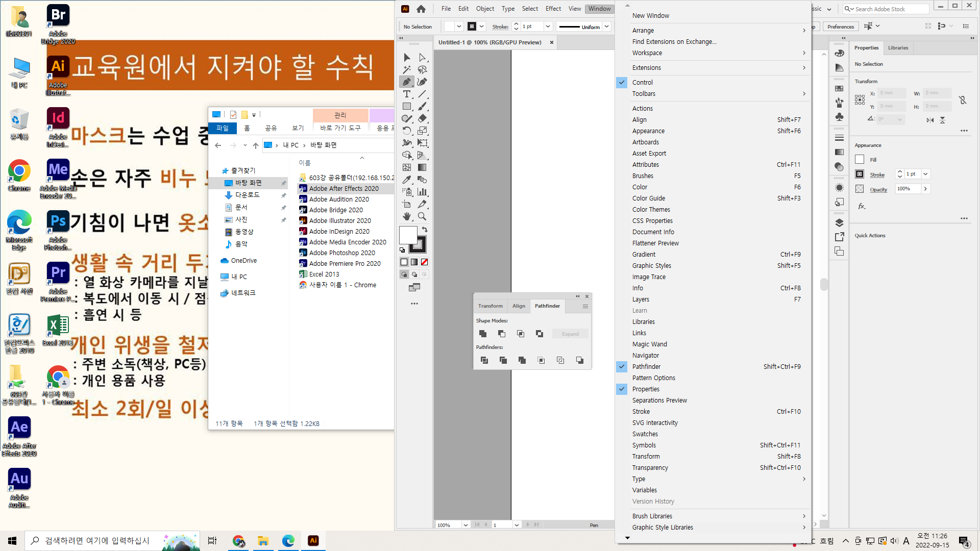The height and width of the screenshot is (551, 980).
Task: Click the Fill color swatch in Appearance
Action: click(860, 160)
